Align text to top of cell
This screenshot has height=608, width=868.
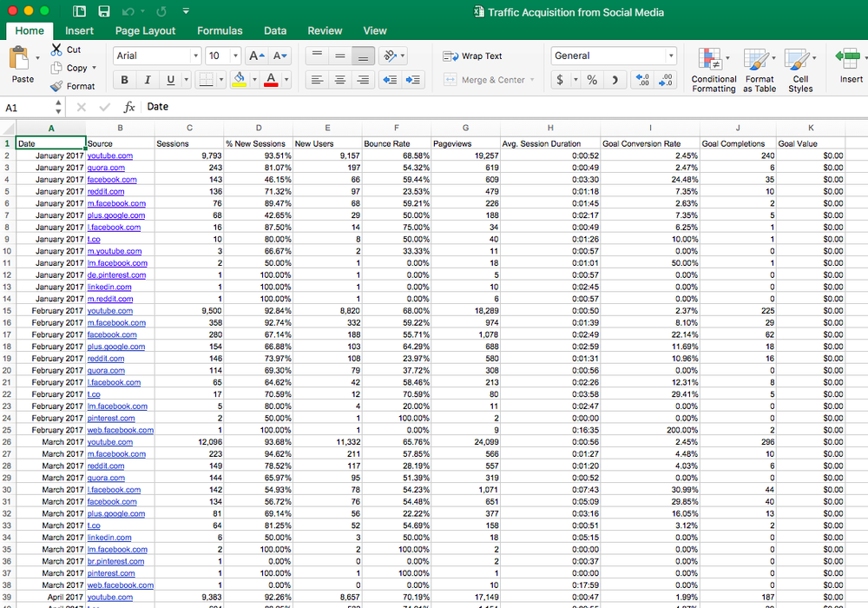pyautogui.click(x=317, y=56)
